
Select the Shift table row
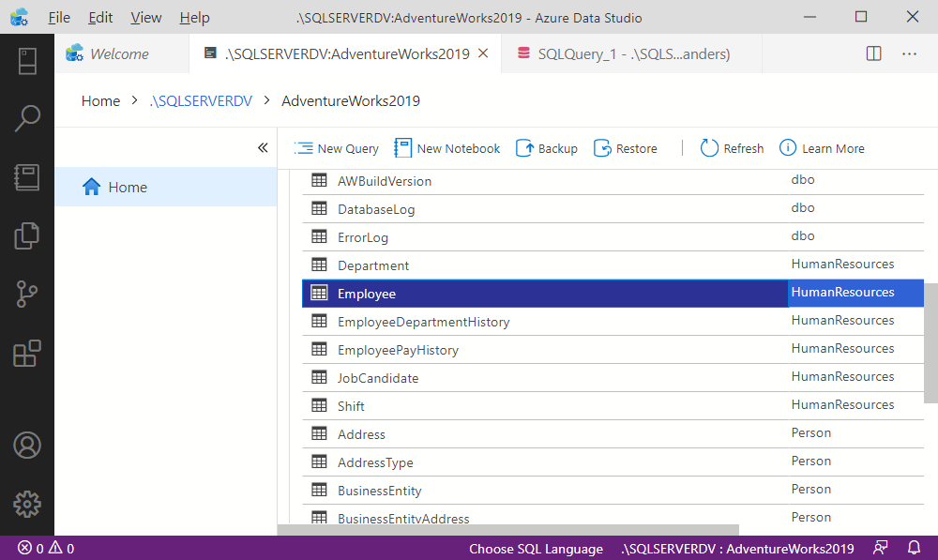pos(613,405)
